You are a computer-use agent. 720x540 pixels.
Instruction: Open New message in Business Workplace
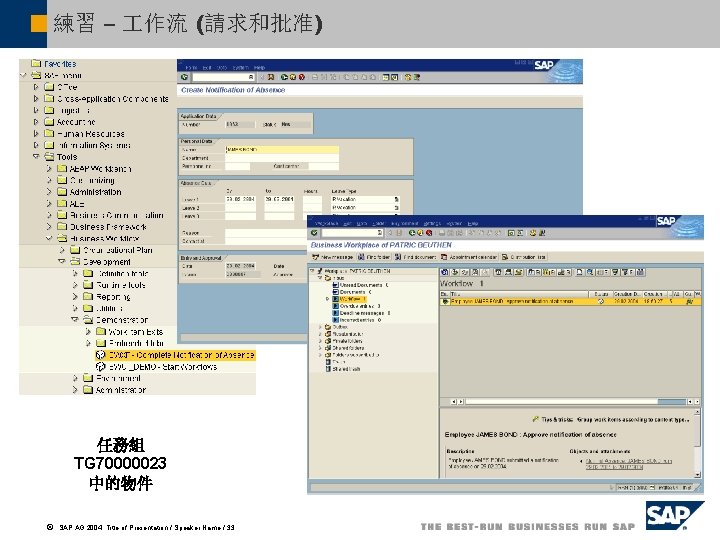(332, 257)
